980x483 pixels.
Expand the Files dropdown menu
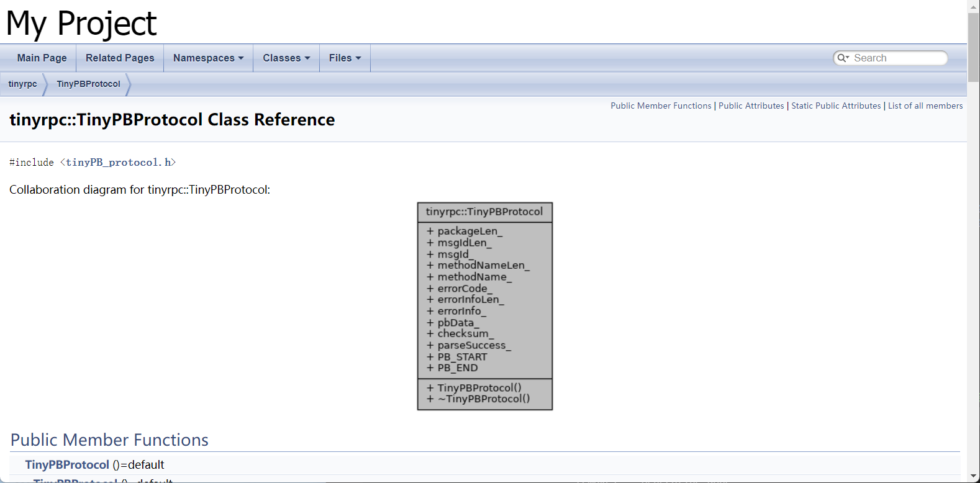click(345, 58)
